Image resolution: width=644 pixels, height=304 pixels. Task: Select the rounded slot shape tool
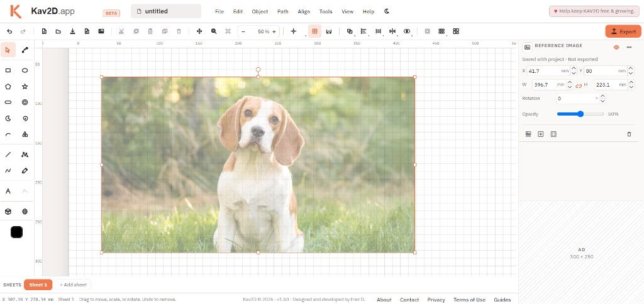8,102
